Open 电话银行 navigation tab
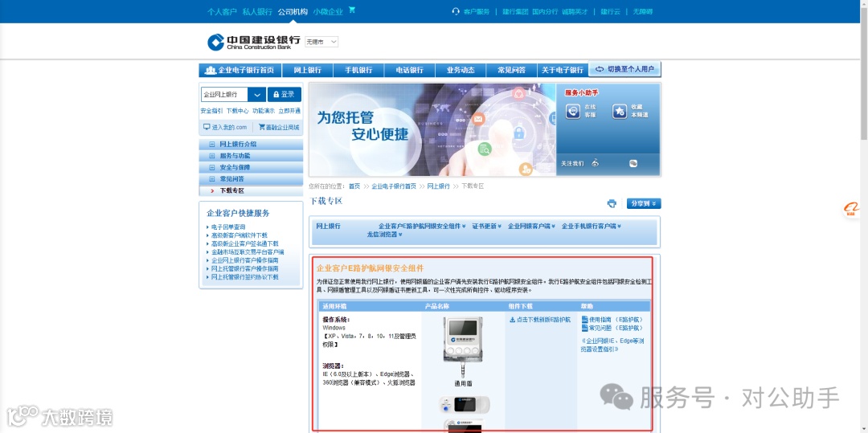868x433 pixels. 410,70
